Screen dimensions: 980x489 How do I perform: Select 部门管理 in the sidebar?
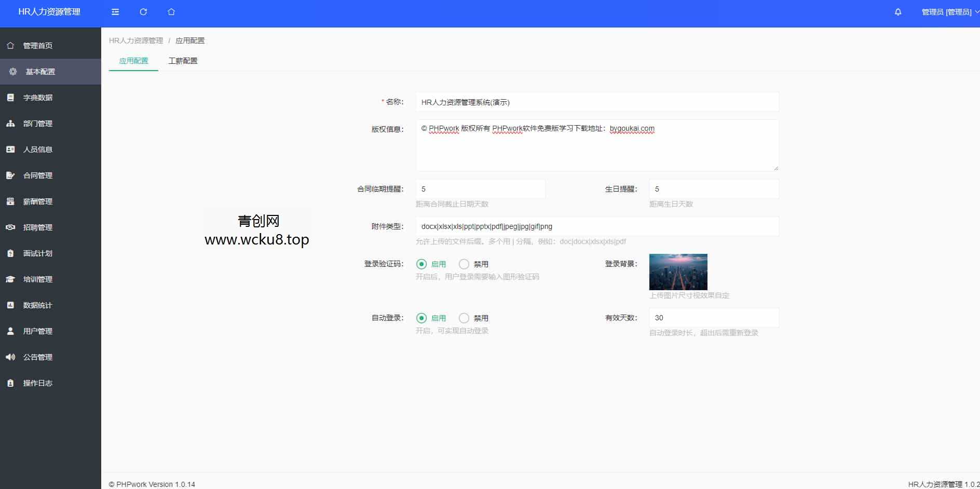coord(38,124)
